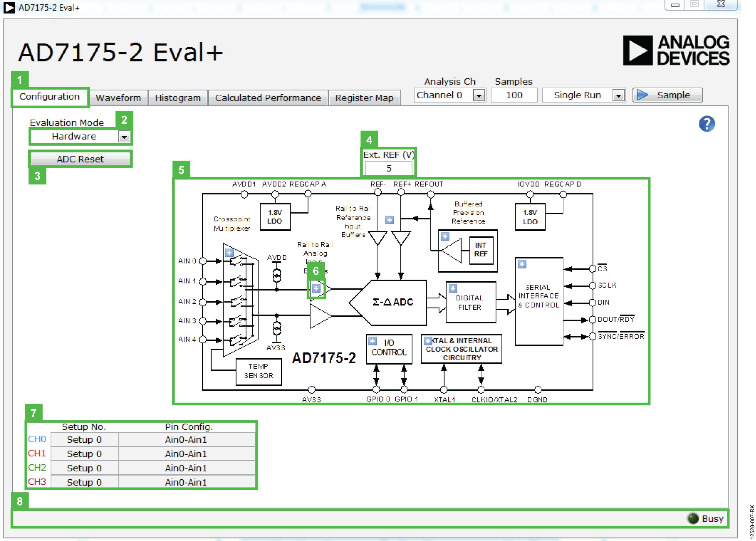This screenshot has width=756, height=541.
Task: Click the green CH2 label
Action: 37,468
